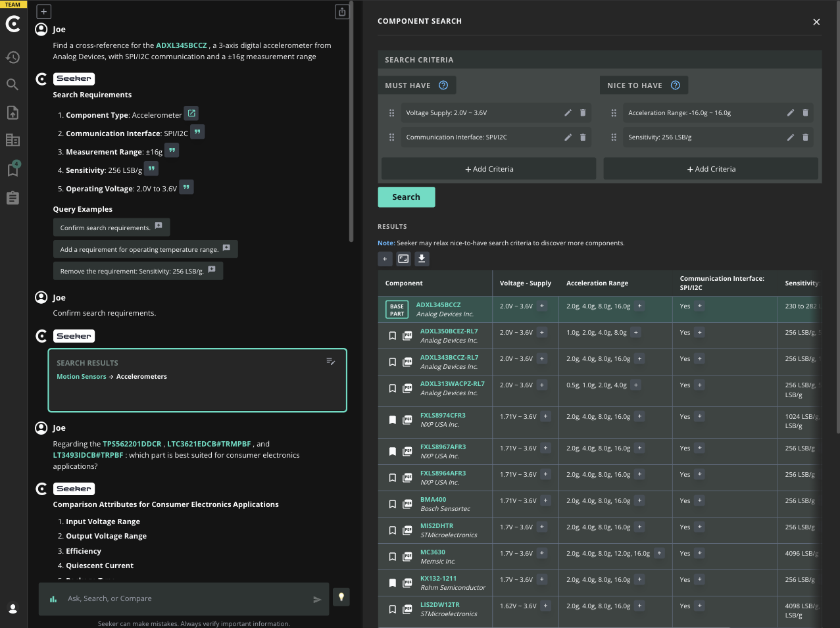This screenshot has width=840, height=628.
Task: Expand the results table to full view
Action: point(403,258)
